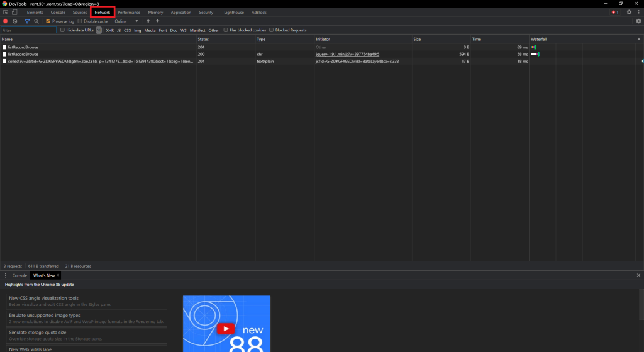This screenshot has width=644, height=352.
Task: Toggle the device toolbar icon
Action: pos(14,13)
